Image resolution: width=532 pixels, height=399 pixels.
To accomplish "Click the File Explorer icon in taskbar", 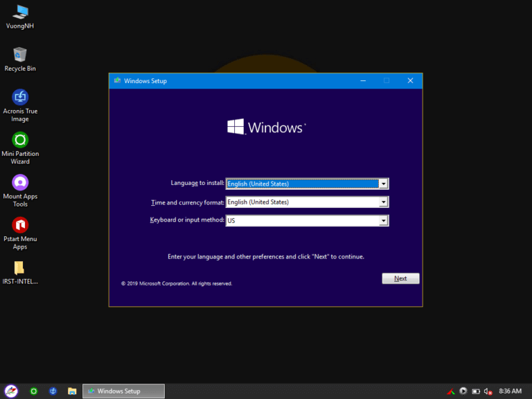I will (72, 391).
